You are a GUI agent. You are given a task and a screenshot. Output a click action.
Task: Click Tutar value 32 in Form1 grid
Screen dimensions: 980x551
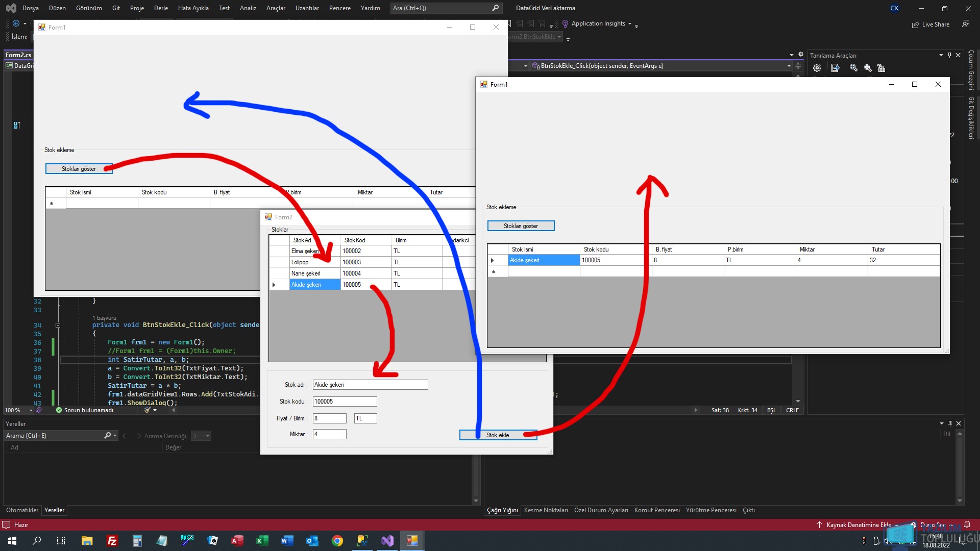pos(903,260)
